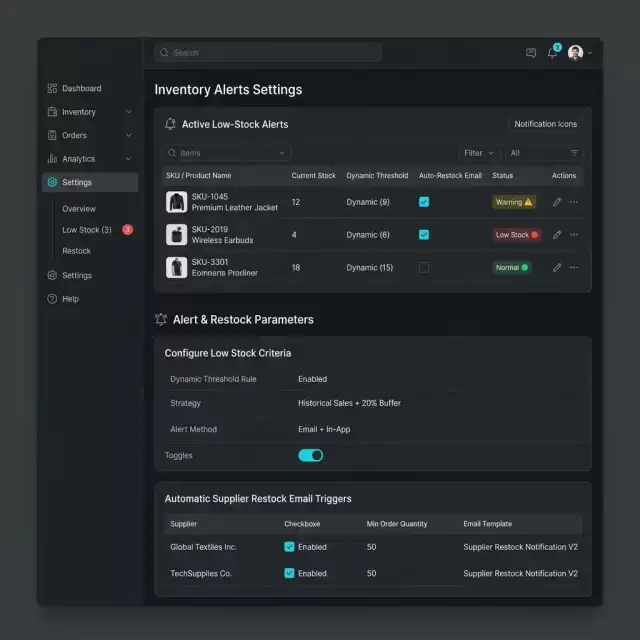Screen dimensions: 640x640
Task: Click the Low Stock status badge in table
Action: pos(517,235)
